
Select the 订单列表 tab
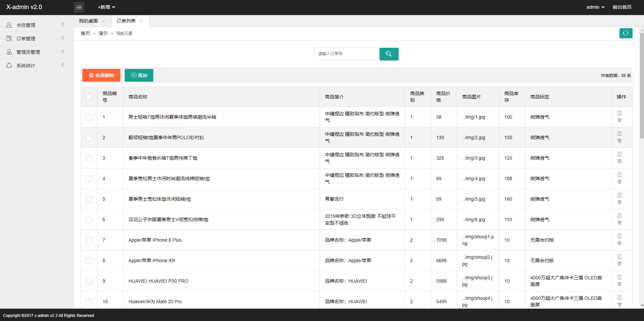126,21
